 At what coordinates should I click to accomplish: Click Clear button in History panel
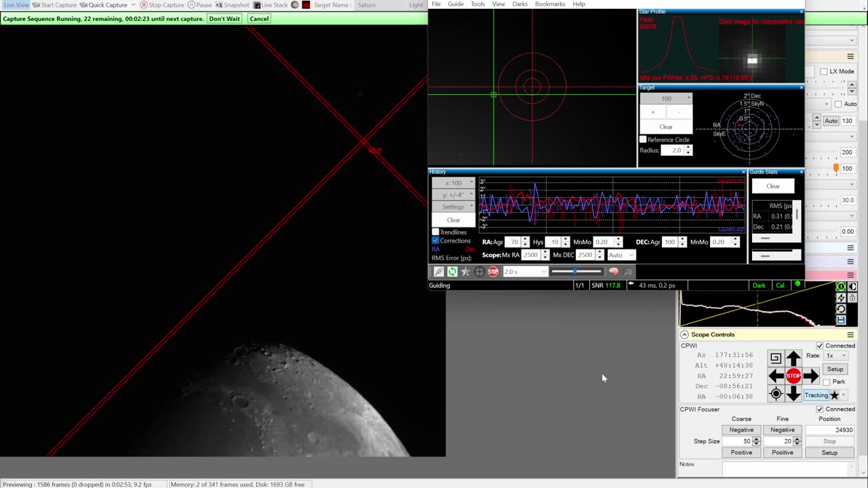[453, 220]
